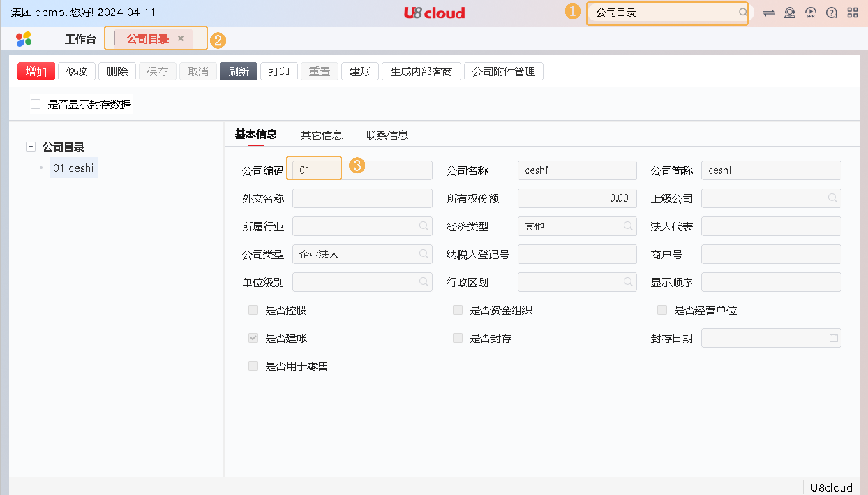Click the switch arrows icon in header
The width and height of the screenshot is (868, 495).
pos(768,13)
